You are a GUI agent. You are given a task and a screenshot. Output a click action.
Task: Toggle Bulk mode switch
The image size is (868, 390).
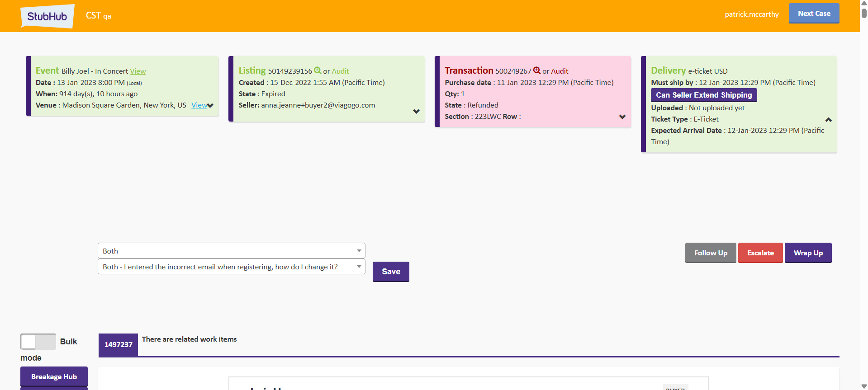click(38, 342)
